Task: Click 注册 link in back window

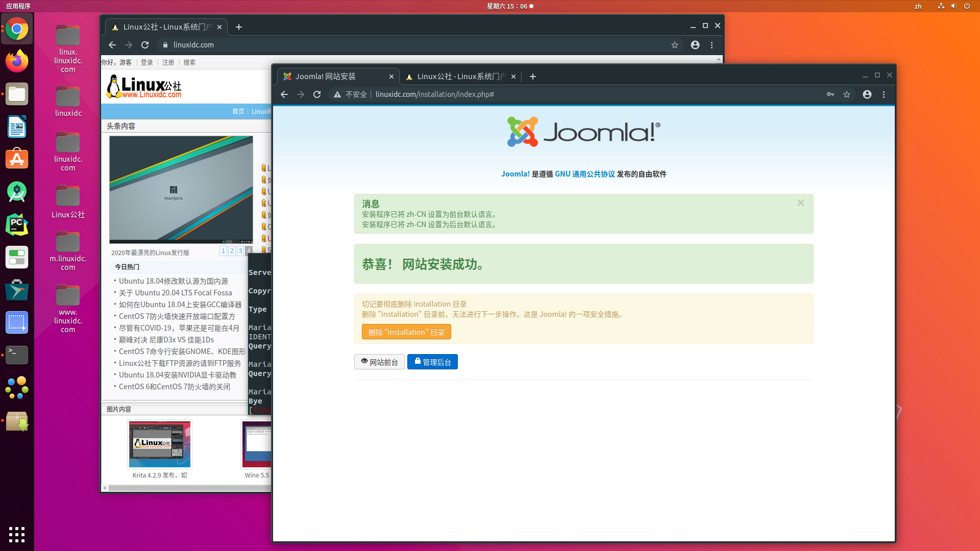Action: [168, 62]
